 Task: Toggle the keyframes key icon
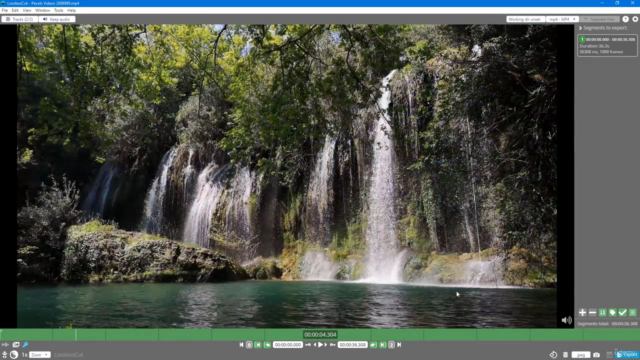point(25,345)
